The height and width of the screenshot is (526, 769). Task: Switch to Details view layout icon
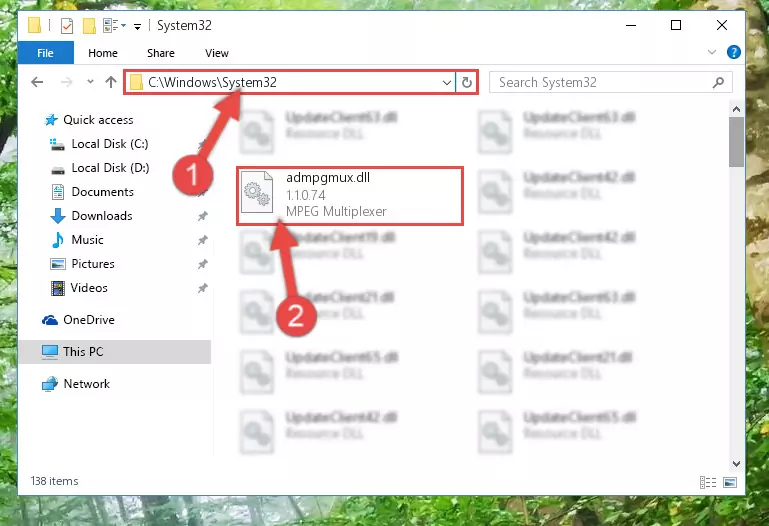tap(708, 482)
